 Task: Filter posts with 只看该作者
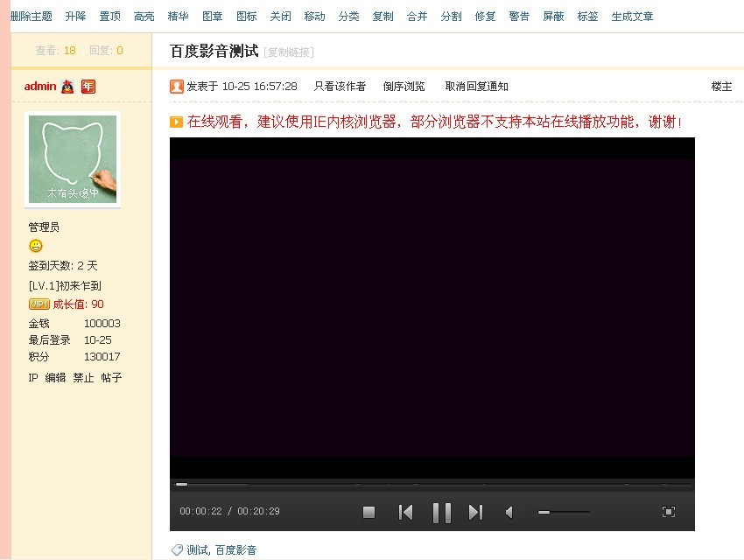click(340, 87)
